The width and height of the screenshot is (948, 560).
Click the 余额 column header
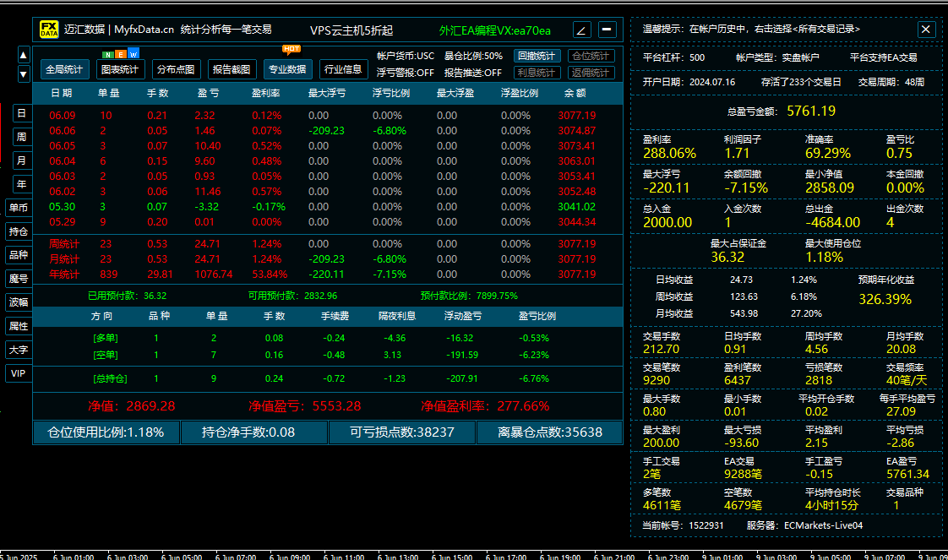point(575,93)
